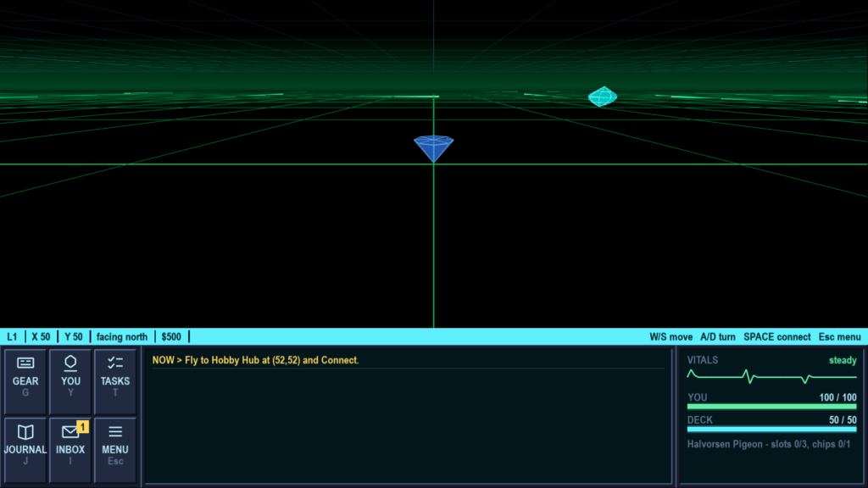Click the 'W/S move' hint

[x=671, y=337]
